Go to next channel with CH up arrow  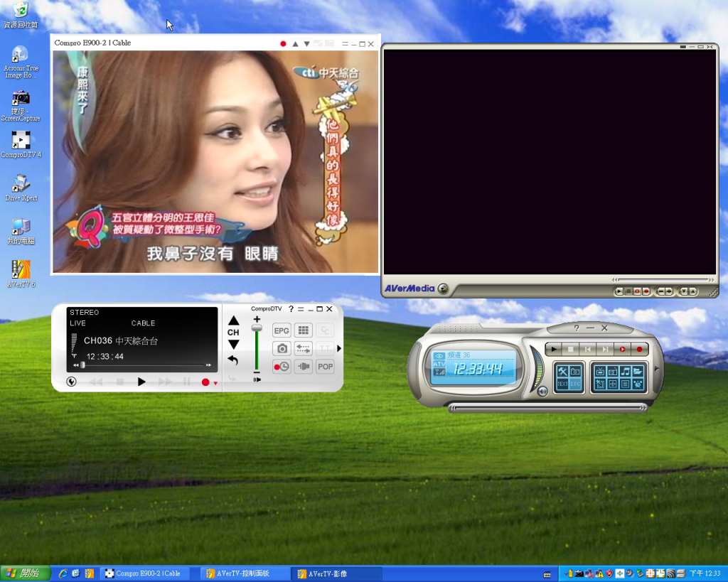(233, 320)
